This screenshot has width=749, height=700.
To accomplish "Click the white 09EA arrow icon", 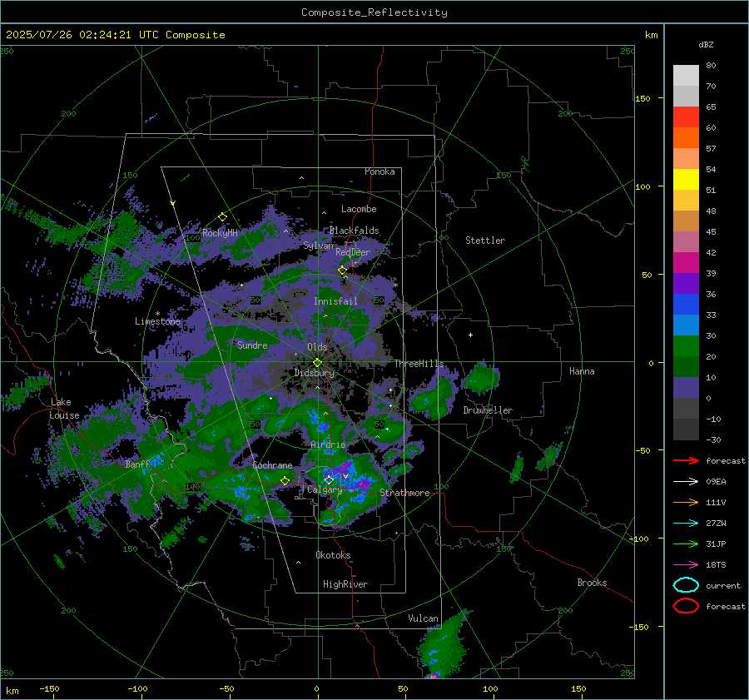I will [x=686, y=481].
